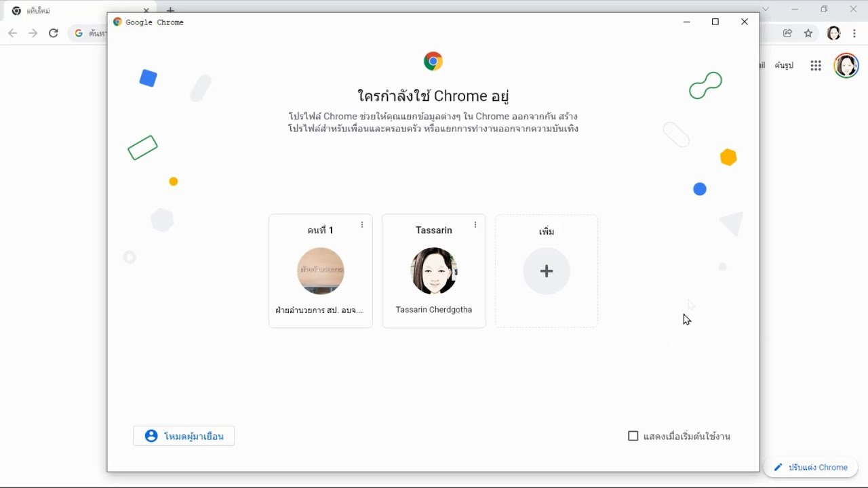Reload the page in background browser
This screenshot has height=488, width=868.
click(x=54, y=33)
